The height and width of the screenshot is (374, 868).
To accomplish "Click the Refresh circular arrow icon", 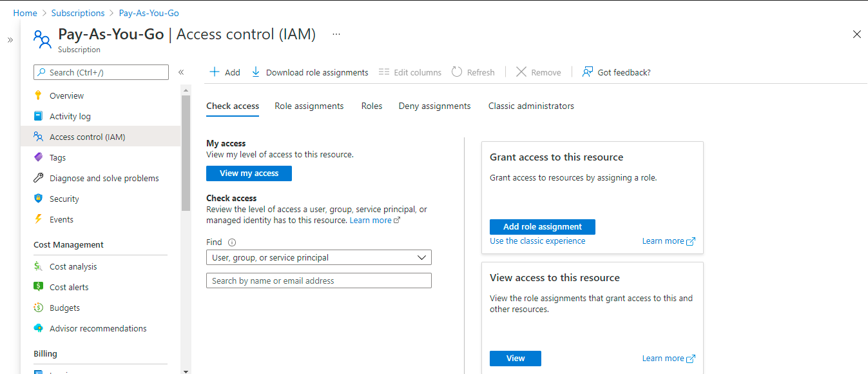I will pos(457,72).
